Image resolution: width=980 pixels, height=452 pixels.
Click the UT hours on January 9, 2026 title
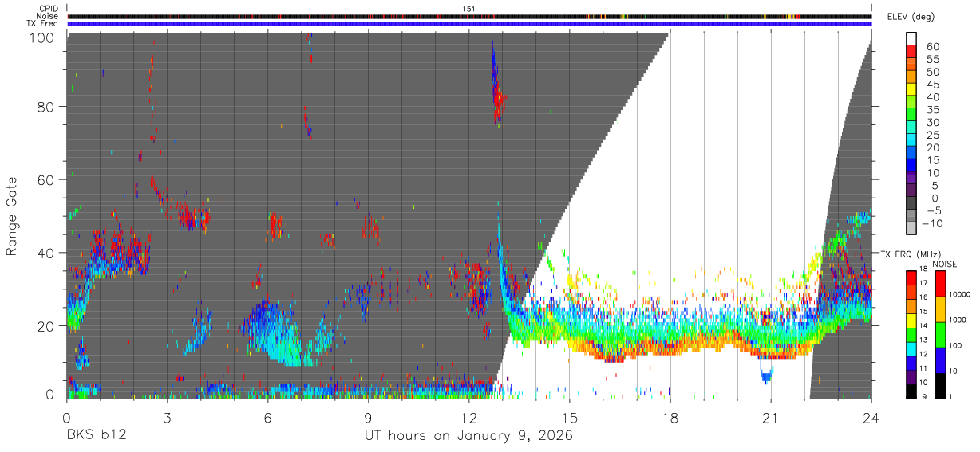468,436
